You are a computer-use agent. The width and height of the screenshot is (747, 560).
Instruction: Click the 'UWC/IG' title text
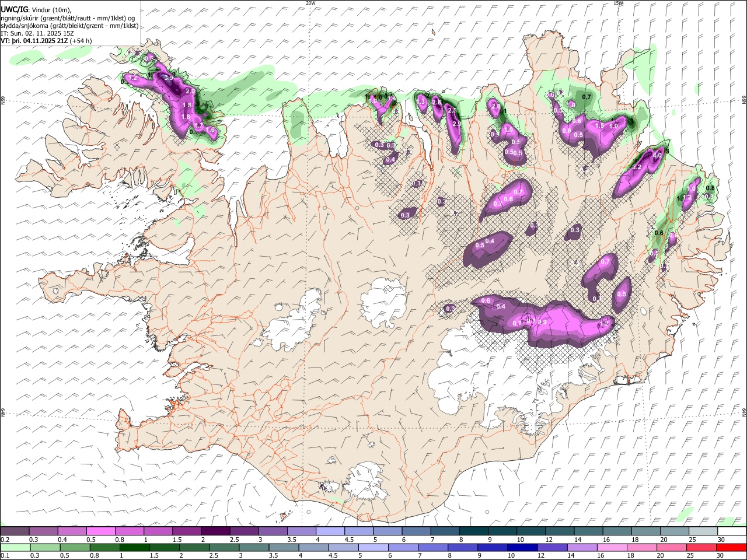point(14,10)
